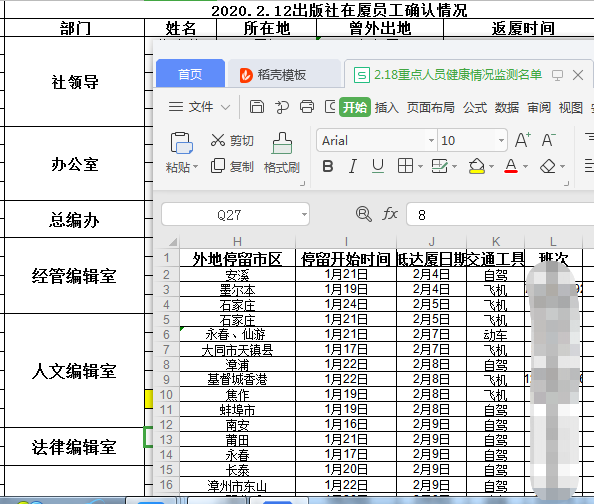
Task: Select the 开始 ribbon tab
Action: (x=355, y=107)
